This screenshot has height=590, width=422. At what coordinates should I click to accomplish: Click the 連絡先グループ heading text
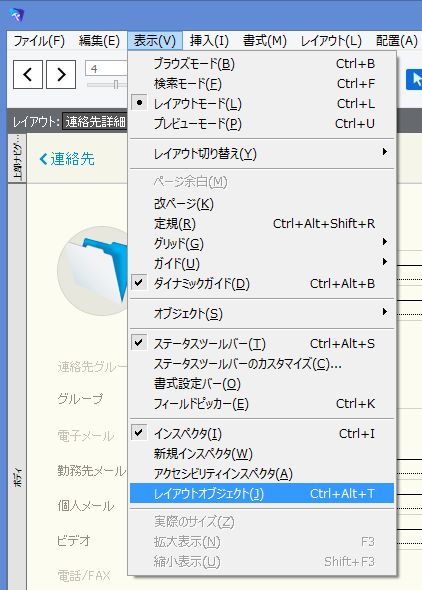(x=92, y=366)
